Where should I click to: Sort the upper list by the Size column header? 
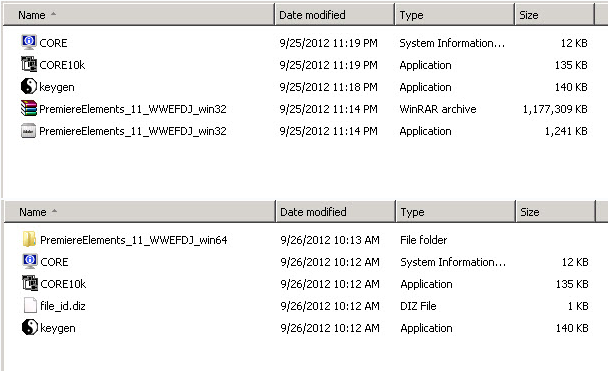pyautogui.click(x=554, y=15)
